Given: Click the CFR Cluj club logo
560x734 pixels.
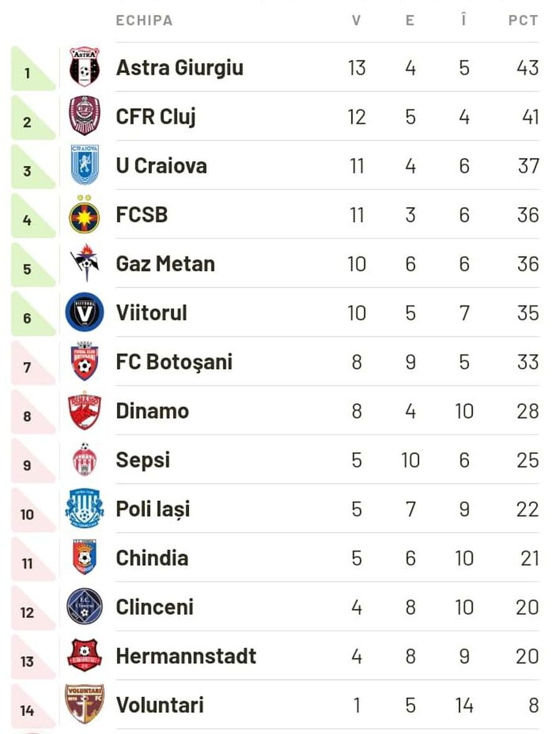Looking at the screenshot, I should (84, 116).
